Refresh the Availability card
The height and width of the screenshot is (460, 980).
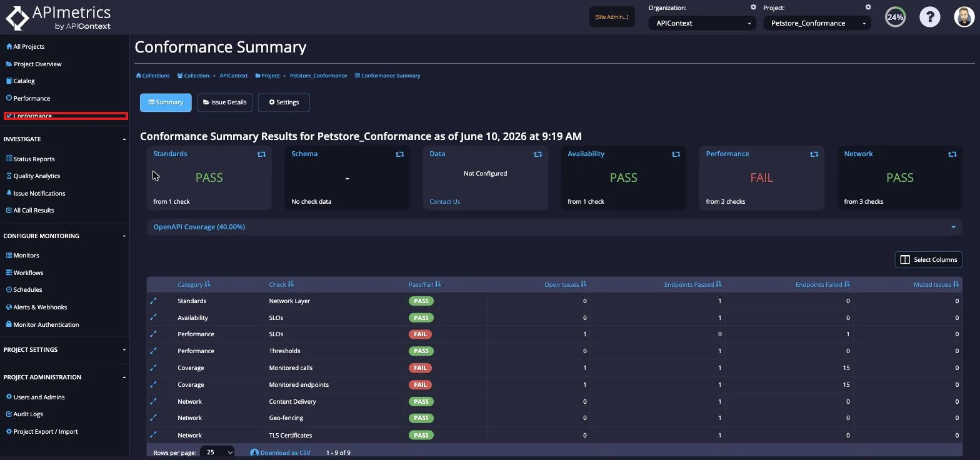(x=676, y=154)
